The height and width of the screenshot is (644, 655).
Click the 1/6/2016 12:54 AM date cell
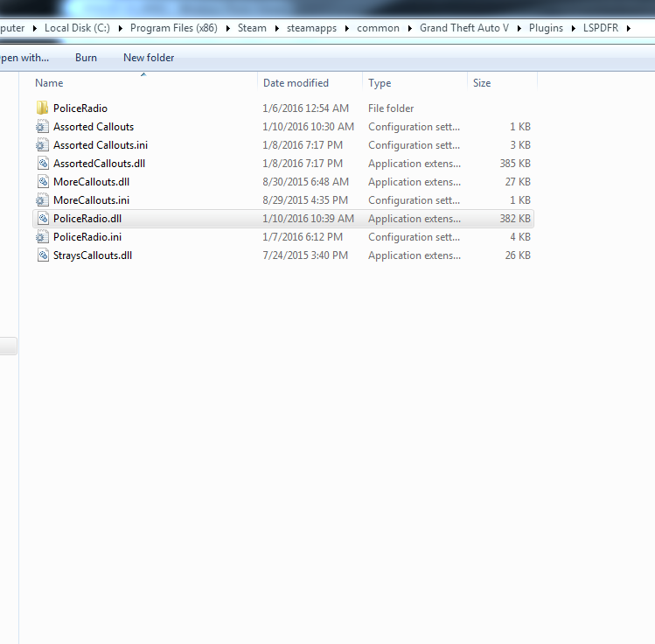(305, 108)
